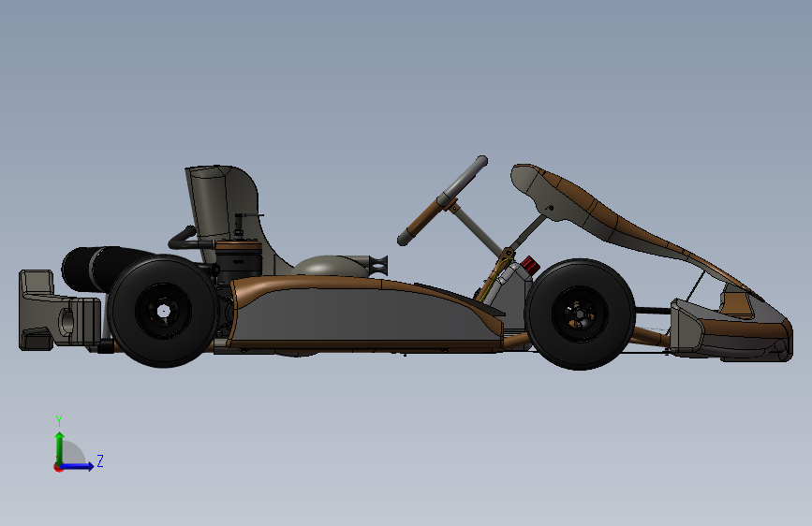
Task: Click the blue Z axis arrow of triad
Action: 78,466
